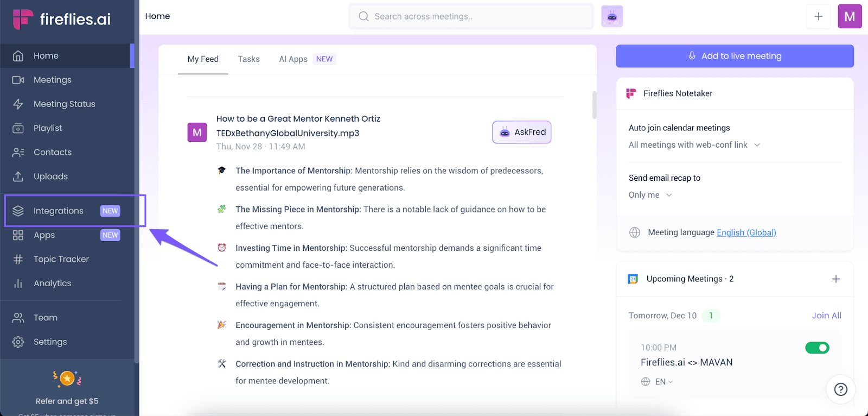Open Analytics bar chart icon
This screenshot has height=416, width=868.
pos(18,283)
